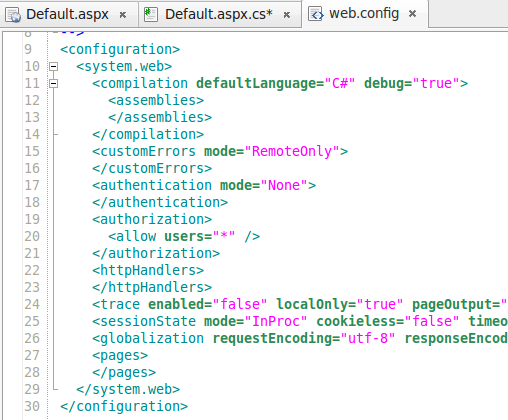Screen dimensions: 508x420
Task: Select the web.config tab
Action: (x=365, y=14)
